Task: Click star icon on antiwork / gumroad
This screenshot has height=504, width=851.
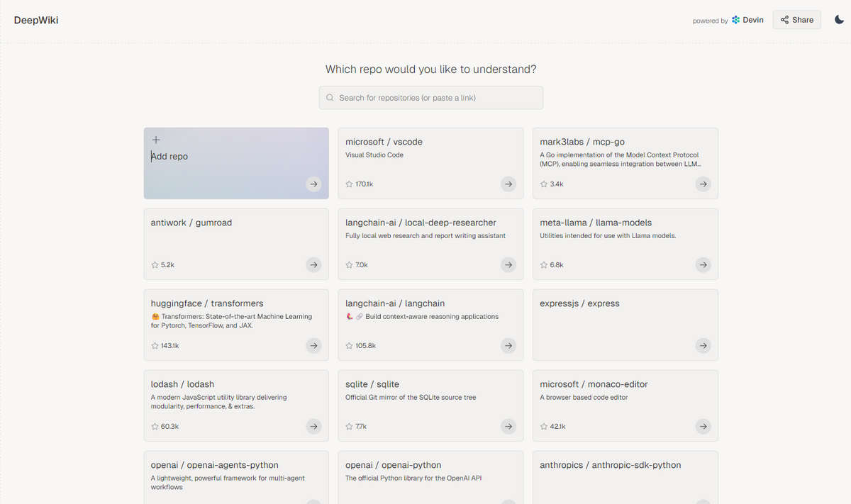Action: tap(155, 265)
